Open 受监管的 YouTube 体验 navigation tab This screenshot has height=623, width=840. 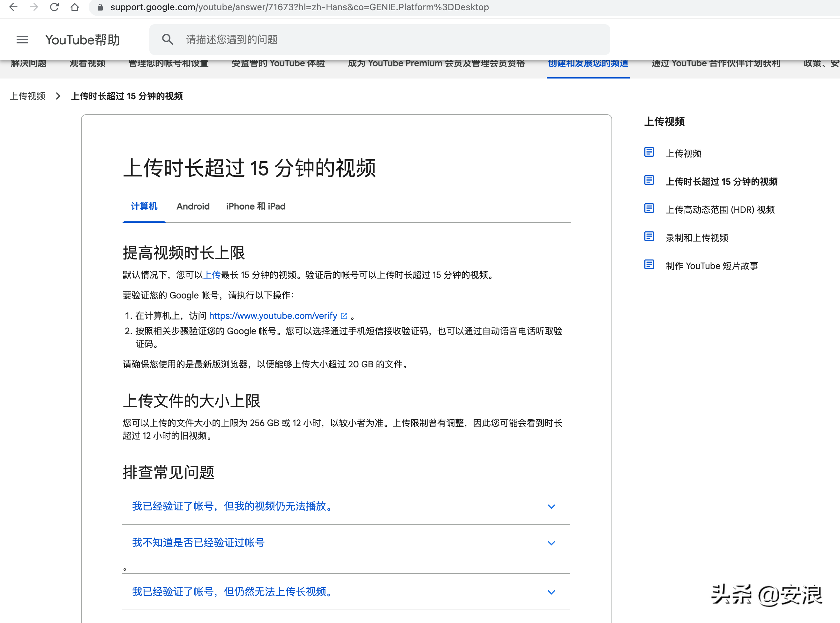click(278, 64)
